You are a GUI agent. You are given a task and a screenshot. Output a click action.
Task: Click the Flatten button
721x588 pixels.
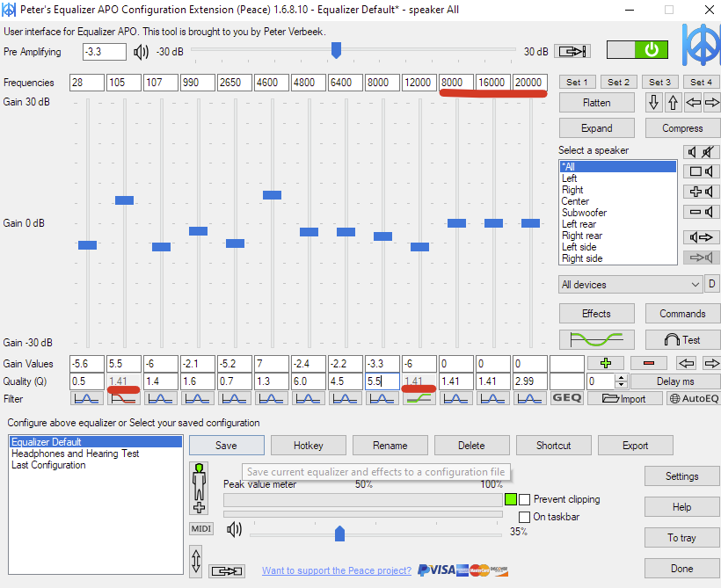coord(596,103)
